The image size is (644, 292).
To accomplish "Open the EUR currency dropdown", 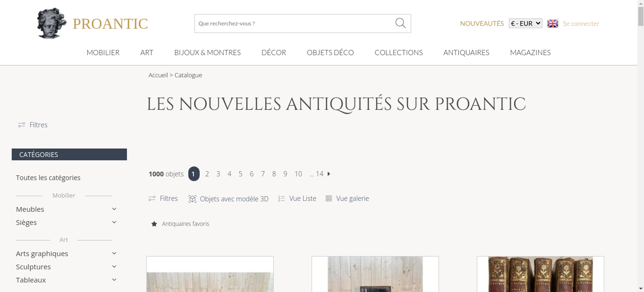I will 526,23.
